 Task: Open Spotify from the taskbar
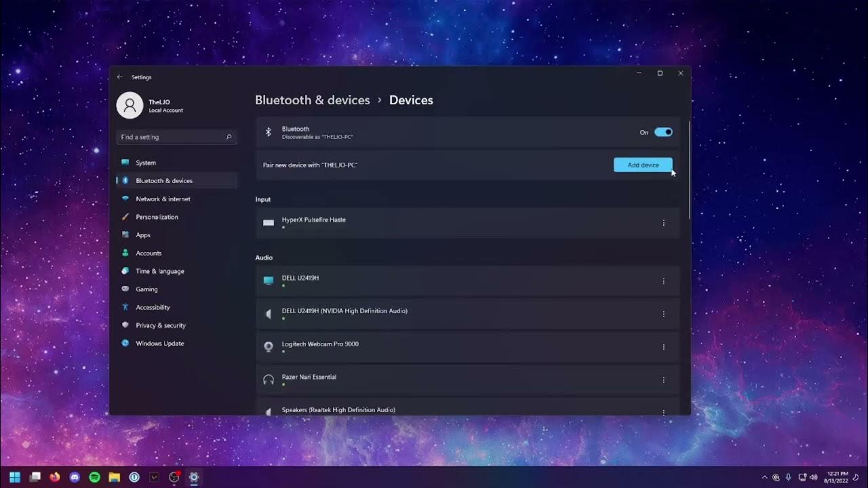[x=95, y=477]
